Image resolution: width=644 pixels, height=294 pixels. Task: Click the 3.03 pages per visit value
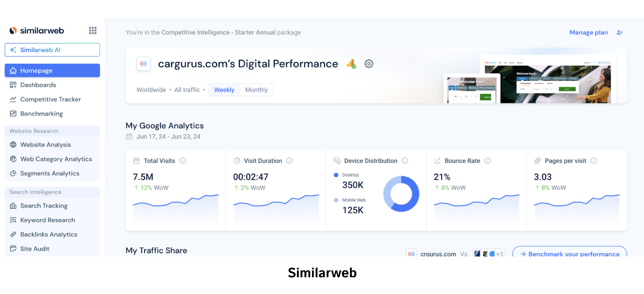(543, 177)
